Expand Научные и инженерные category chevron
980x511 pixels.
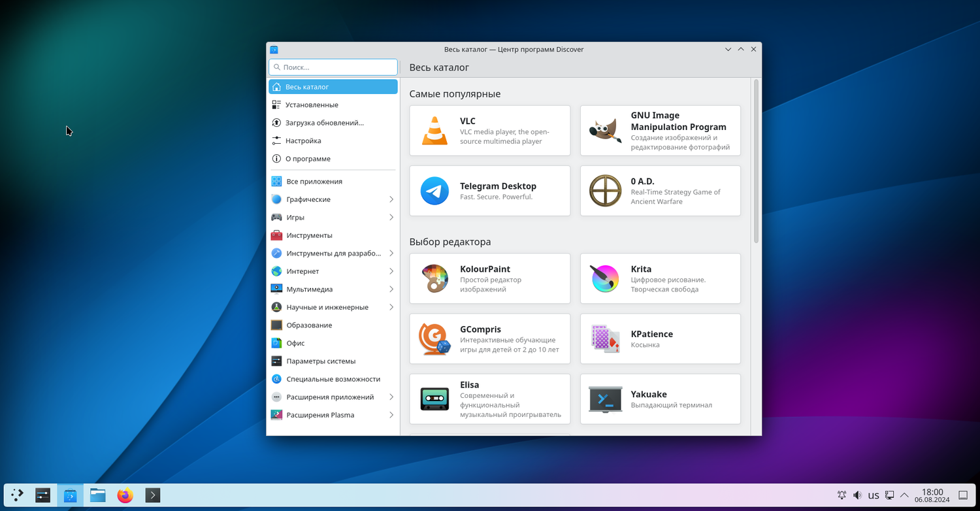pyautogui.click(x=391, y=307)
